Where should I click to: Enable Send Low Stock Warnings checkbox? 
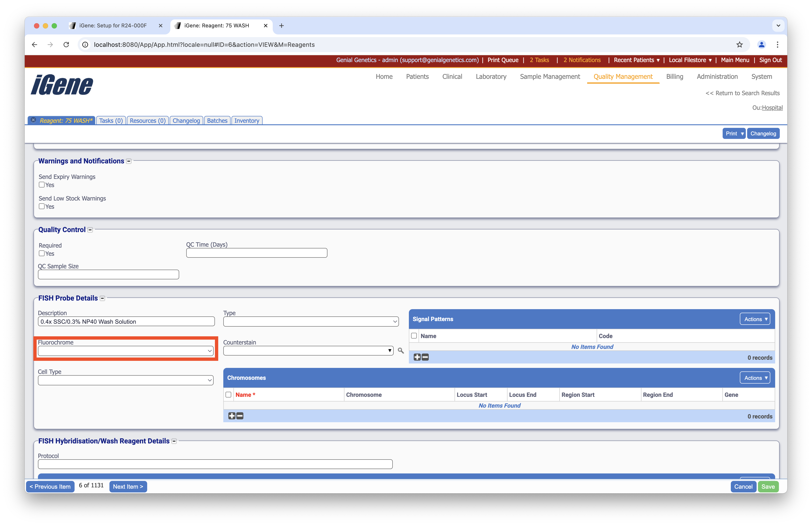[x=42, y=206]
